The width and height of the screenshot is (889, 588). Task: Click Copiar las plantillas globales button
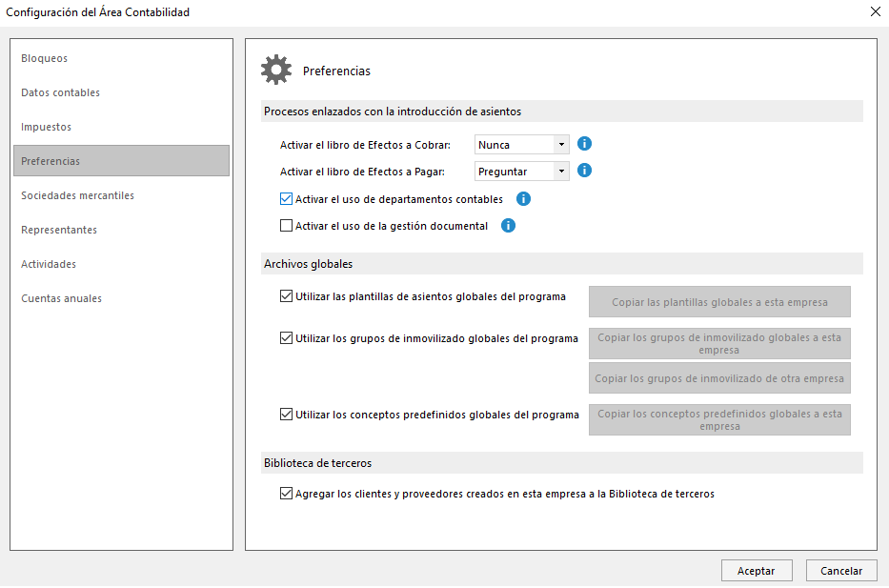point(719,302)
